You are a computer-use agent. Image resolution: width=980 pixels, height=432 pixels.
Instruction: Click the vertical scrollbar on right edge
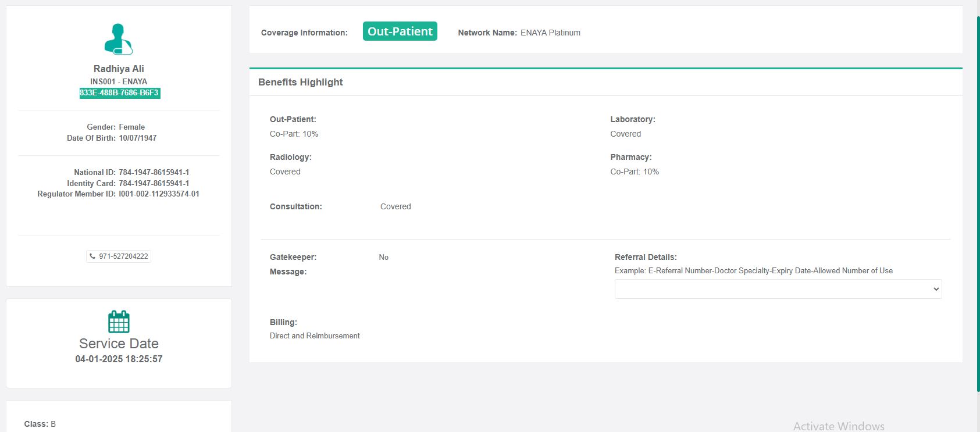point(978,203)
